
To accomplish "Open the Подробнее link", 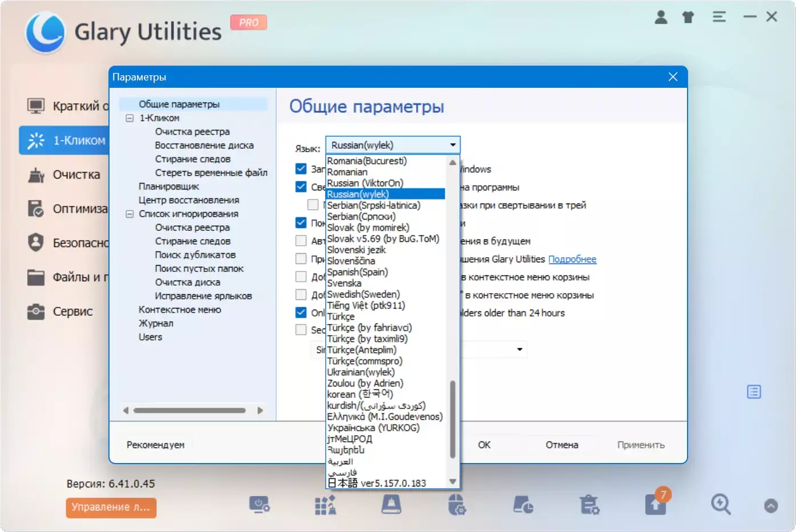I will coord(572,259).
